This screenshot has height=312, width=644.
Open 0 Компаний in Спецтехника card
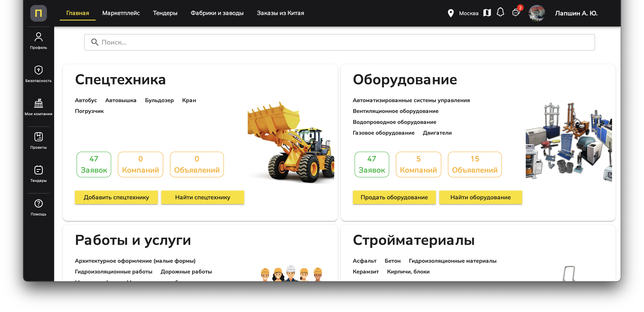[140, 164]
